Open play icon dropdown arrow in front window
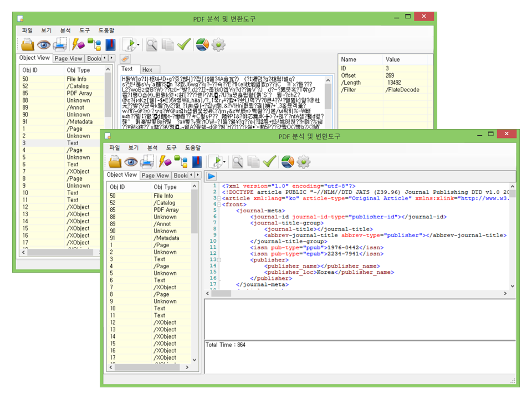This screenshot has height=399, width=532. point(224,162)
